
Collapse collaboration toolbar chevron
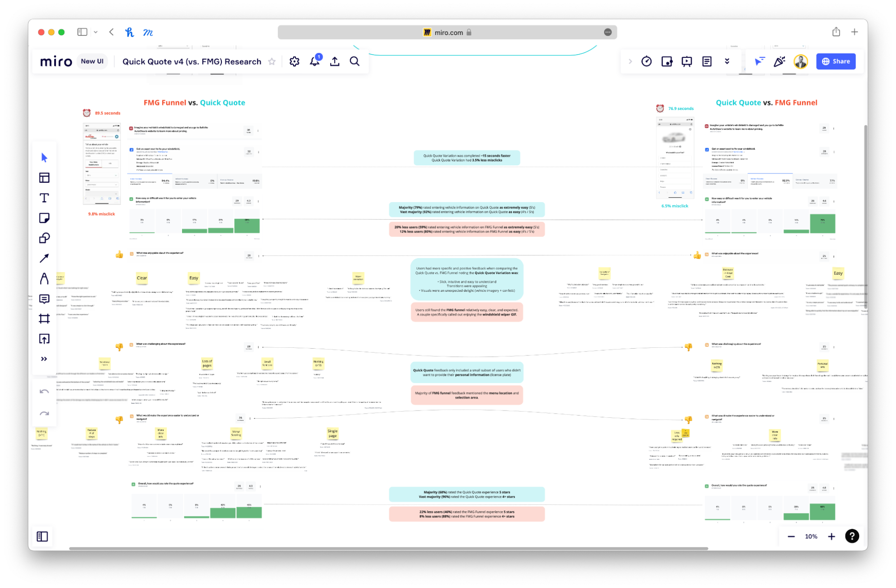click(x=630, y=62)
